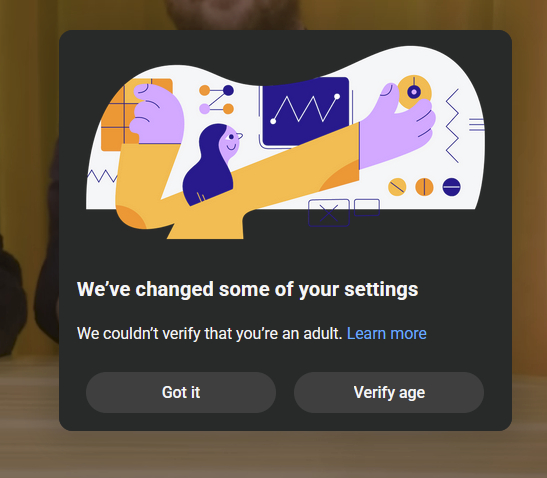Click the small zigzag line at illustration's left edge
The width and height of the screenshot is (547, 478).
(102, 176)
